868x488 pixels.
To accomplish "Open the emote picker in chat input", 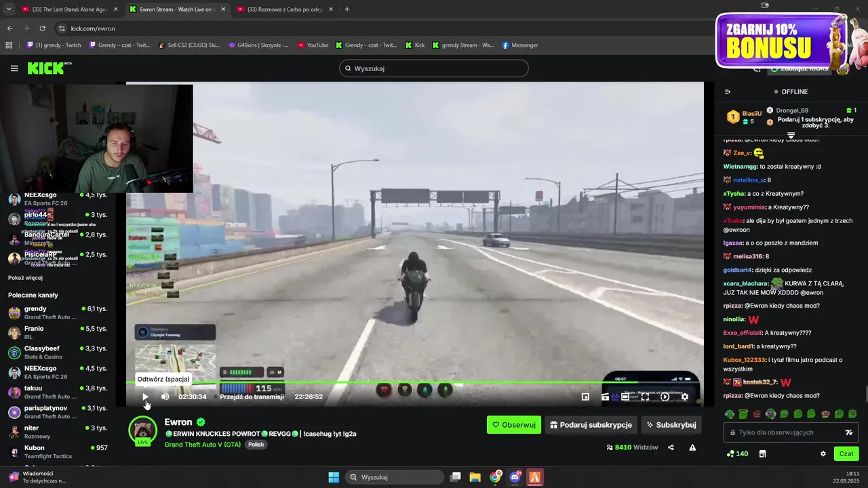I will [x=848, y=432].
